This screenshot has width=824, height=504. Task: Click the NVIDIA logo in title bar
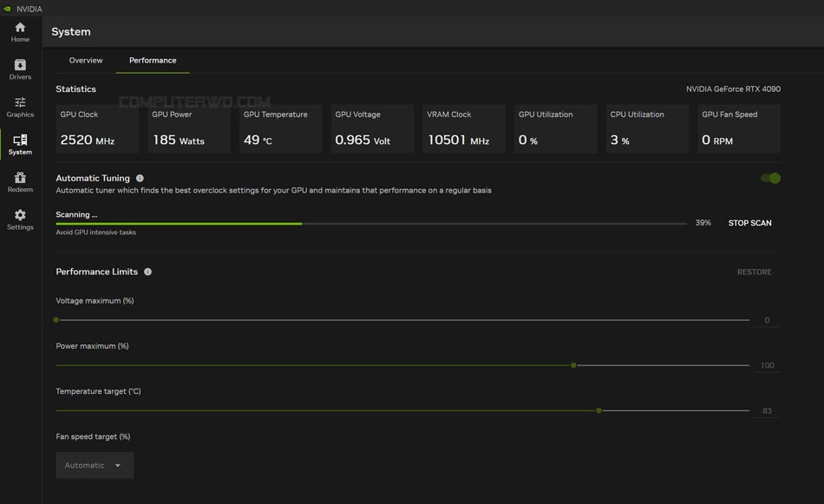pyautogui.click(x=7, y=9)
